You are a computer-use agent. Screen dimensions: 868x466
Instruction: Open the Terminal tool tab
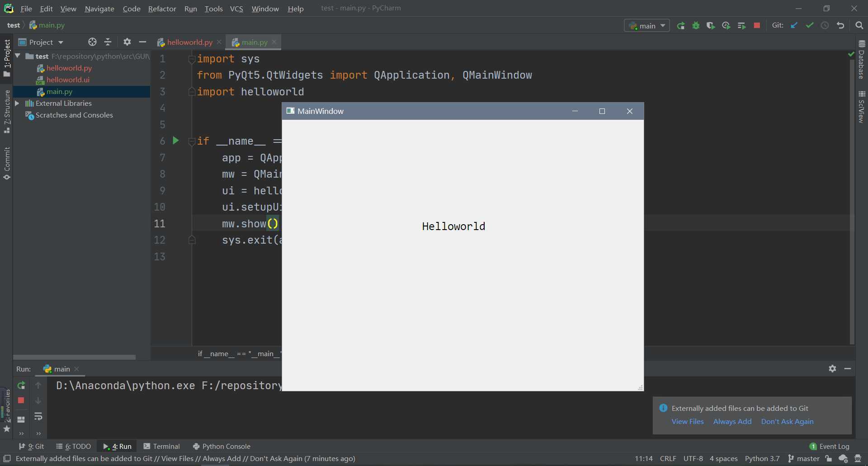click(x=161, y=447)
